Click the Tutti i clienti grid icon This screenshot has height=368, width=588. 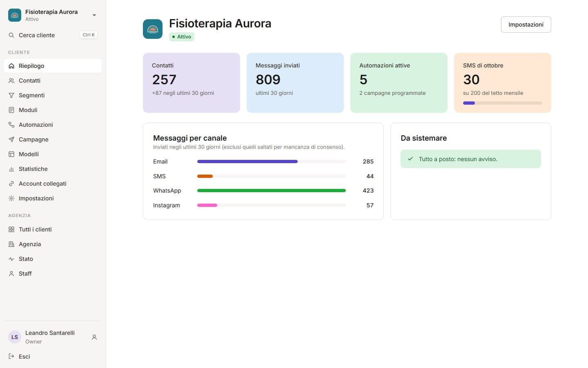point(11,229)
